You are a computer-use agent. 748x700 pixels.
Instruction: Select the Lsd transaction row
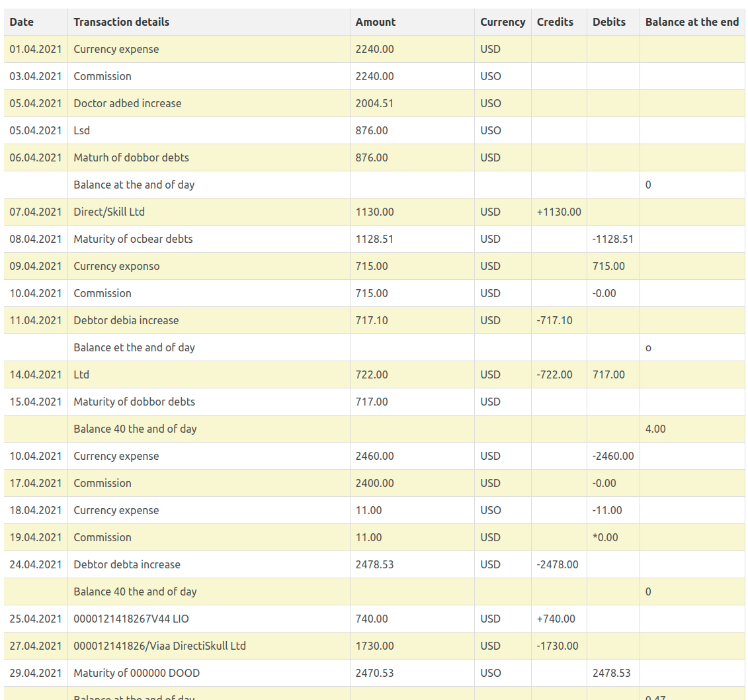coord(82,130)
